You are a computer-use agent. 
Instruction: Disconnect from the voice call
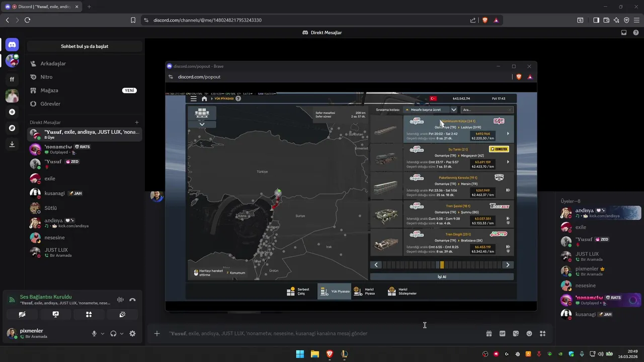pyautogui.click(x=132, y=300)
